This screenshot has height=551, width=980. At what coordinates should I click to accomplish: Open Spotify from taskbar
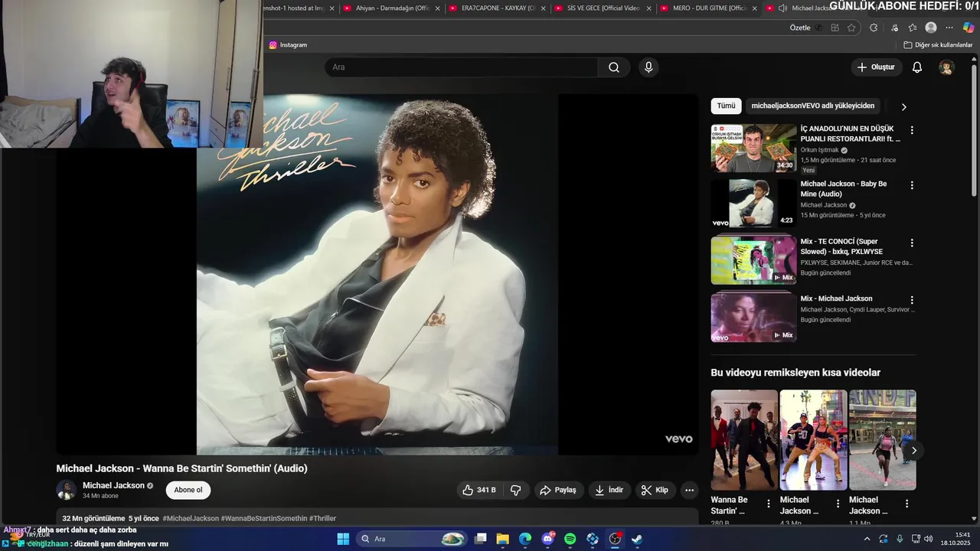point(570,539)
